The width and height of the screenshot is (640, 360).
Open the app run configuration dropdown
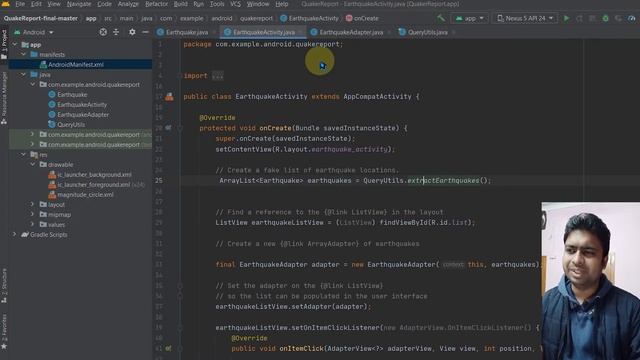(x=469, y=18)
